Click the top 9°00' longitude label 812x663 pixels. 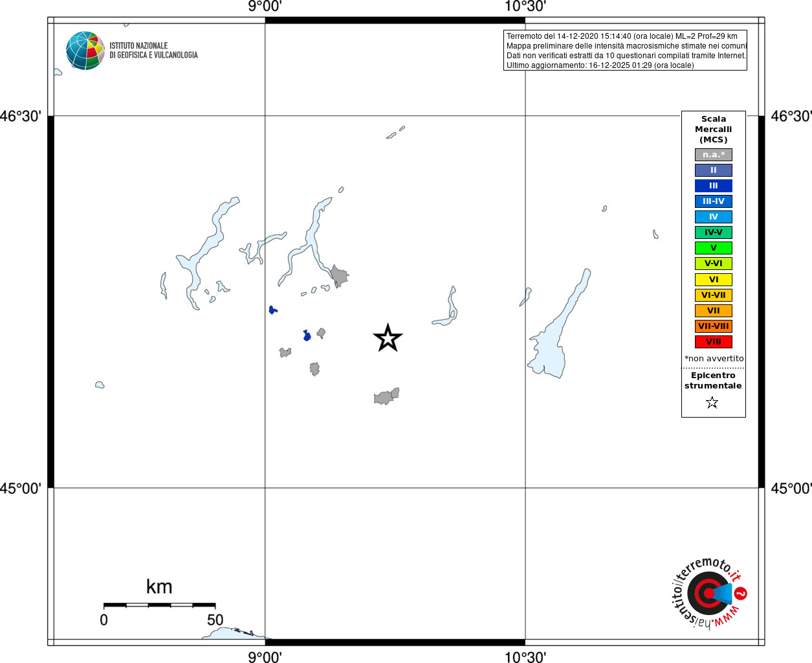(x=265, y=6)
